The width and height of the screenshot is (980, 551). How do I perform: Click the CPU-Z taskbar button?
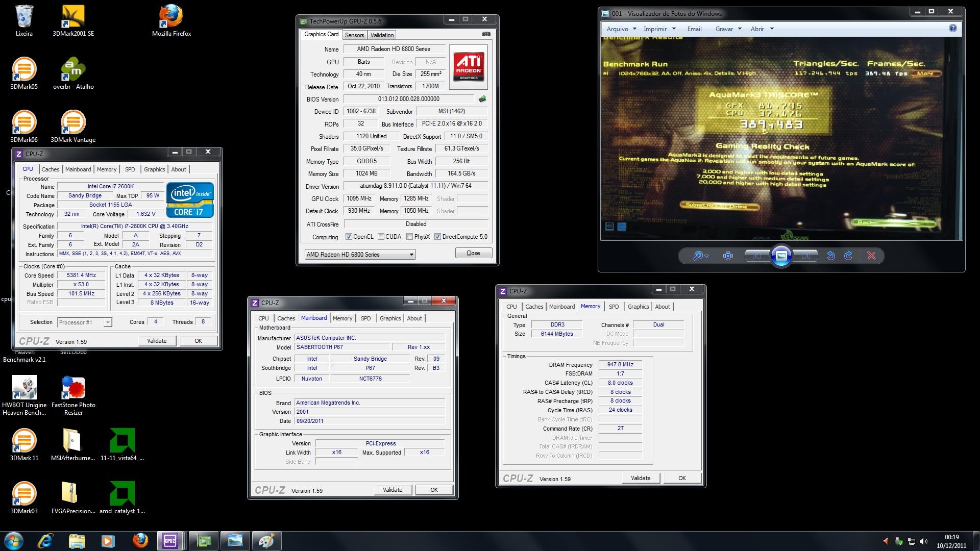click(x=170, y=541)
